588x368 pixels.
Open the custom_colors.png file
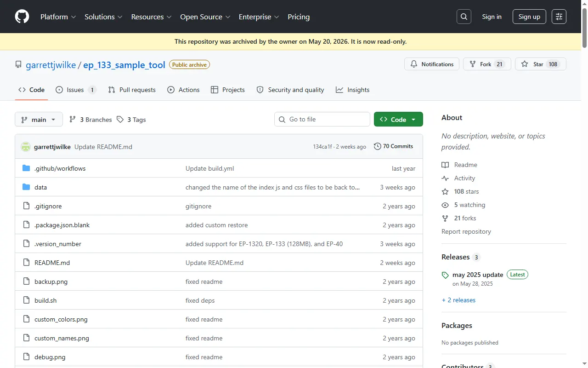61,319
